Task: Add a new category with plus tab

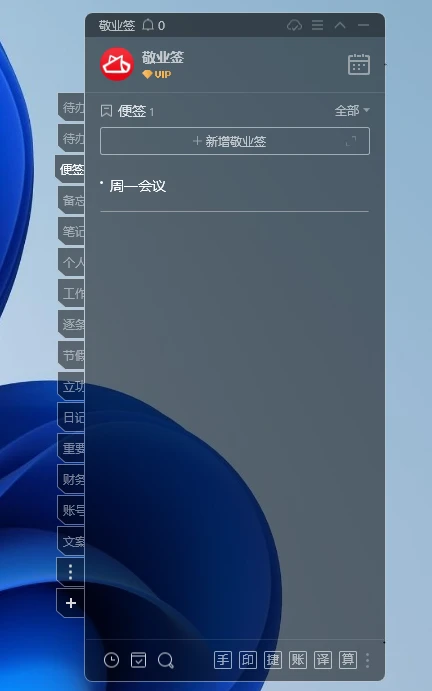Action: (x=71, y=603)
